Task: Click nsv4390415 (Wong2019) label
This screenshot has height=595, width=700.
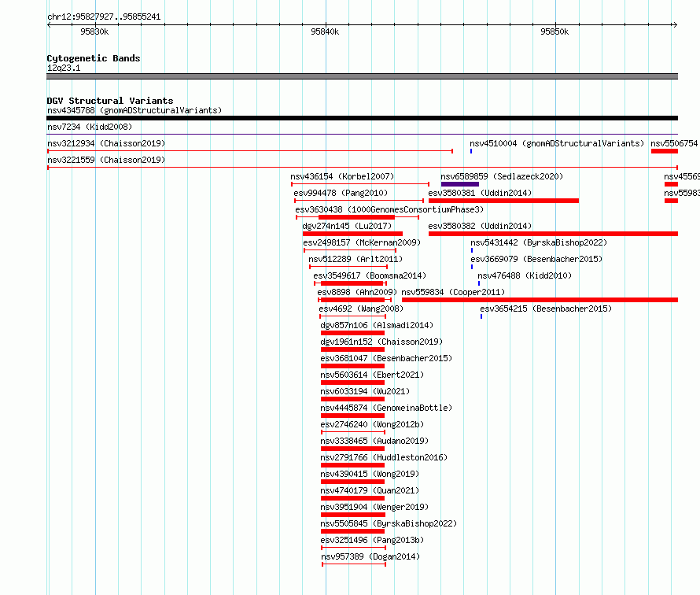Action: pos(370,474)
